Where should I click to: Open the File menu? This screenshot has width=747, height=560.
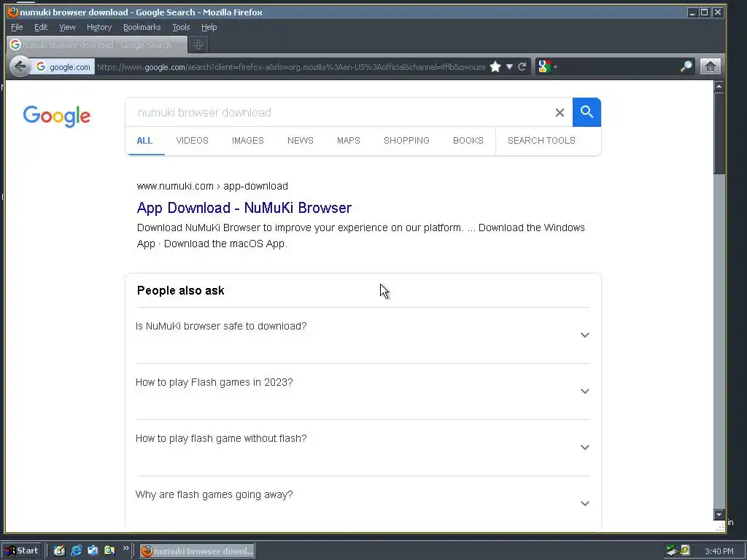pos(17,27)
